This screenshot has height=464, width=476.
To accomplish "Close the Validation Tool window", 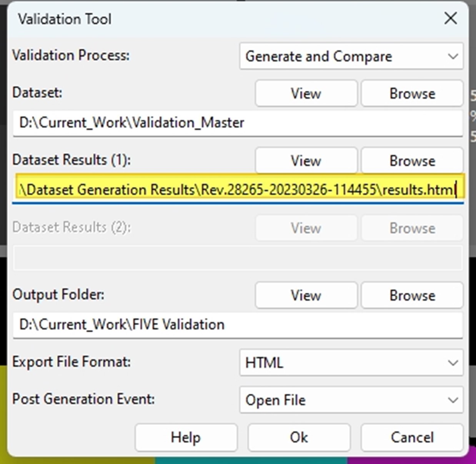I will pos(450,18).
